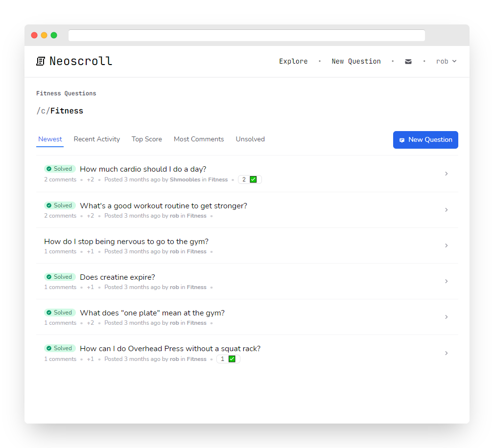
Task: Expand the workout routine row chevron
Action: [447, 210]
